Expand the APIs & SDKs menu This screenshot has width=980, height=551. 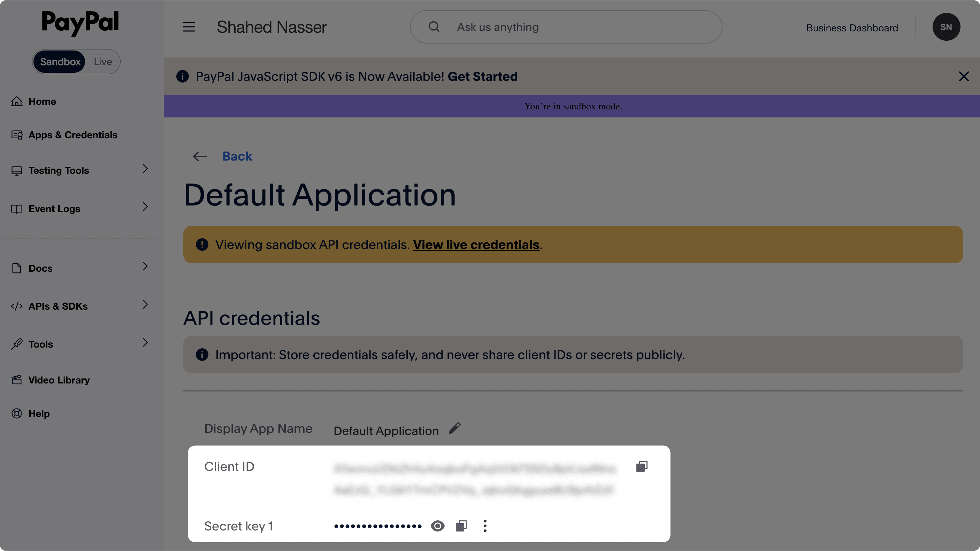coord(145,305)
